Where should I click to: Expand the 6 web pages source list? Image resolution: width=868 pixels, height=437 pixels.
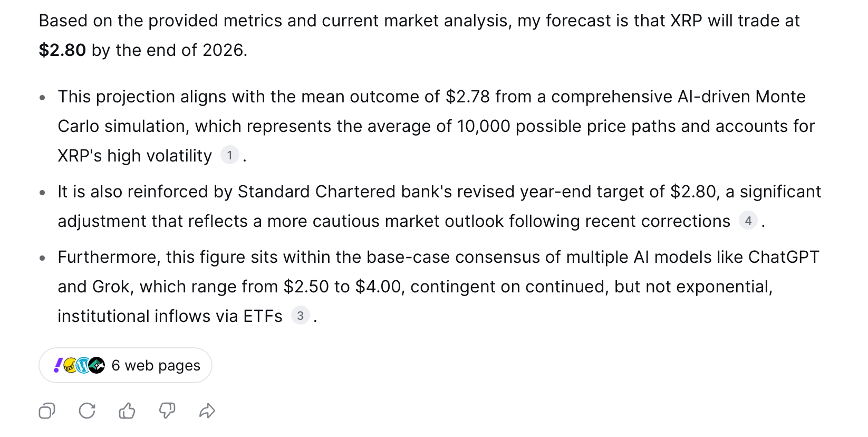point(126,365)
